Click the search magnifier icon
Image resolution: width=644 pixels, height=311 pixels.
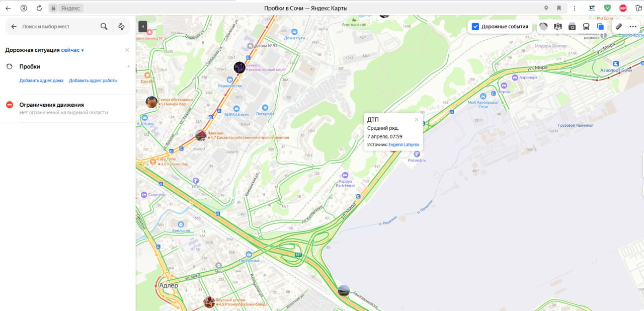point(104,27)
